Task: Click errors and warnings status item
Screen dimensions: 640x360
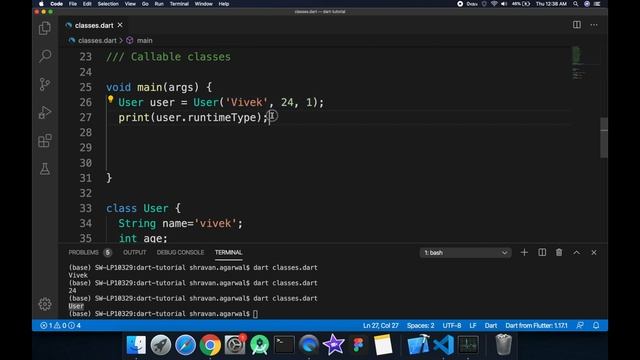Action: pos(60,325)
